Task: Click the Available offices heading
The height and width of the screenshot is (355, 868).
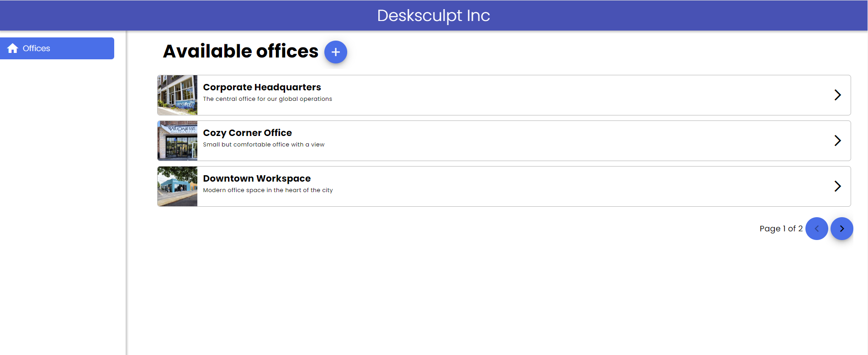Action: (240, 51)
